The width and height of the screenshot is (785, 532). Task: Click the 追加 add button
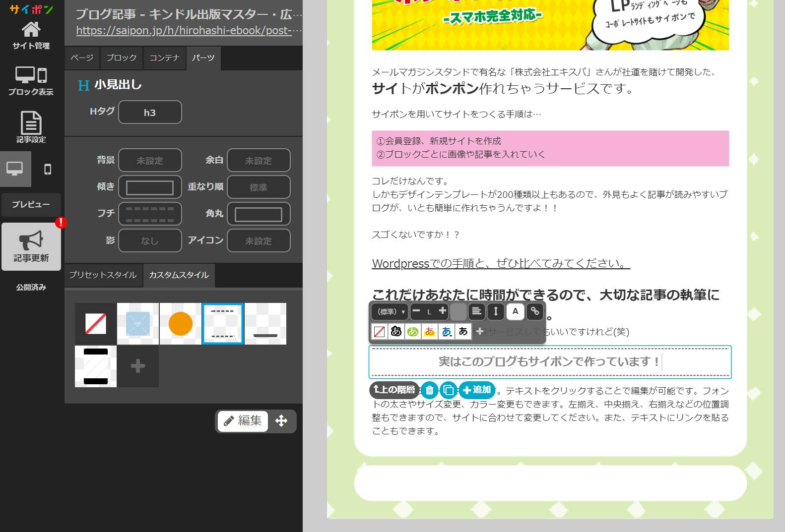[476, 390]
